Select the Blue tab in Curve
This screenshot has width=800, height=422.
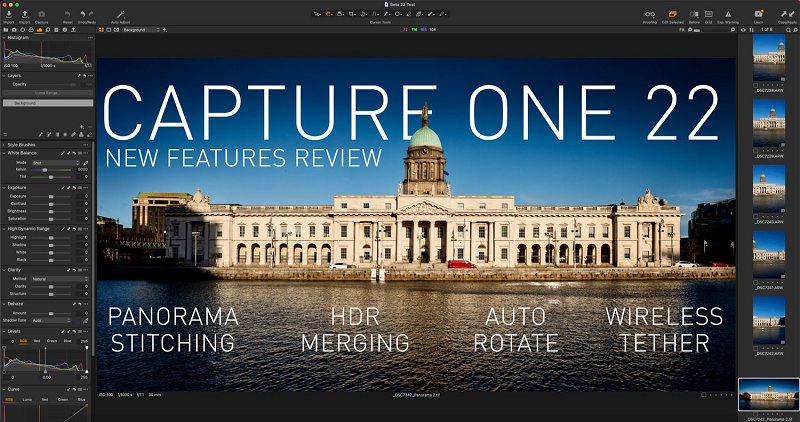82,400
